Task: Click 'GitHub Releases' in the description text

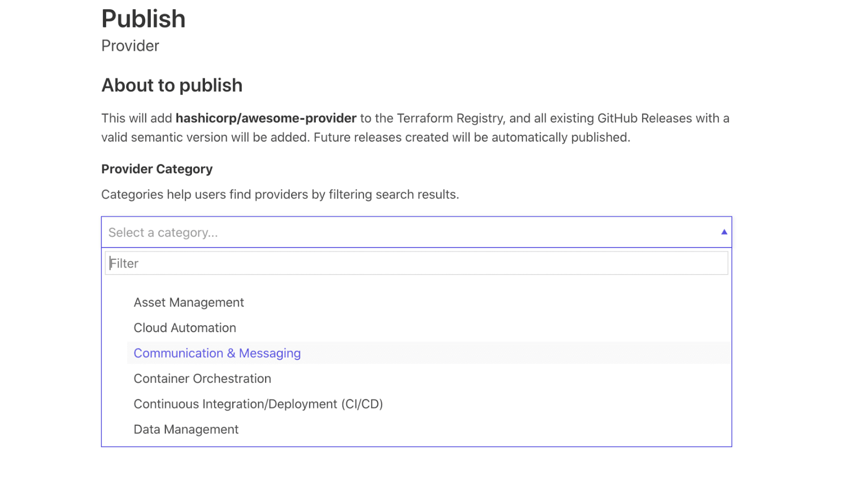Action: click(x=640, y=118)
